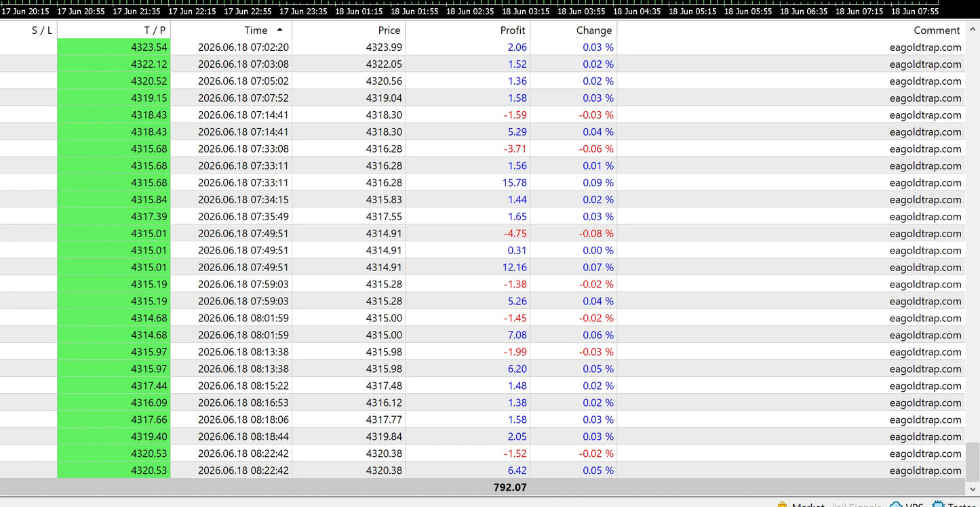Select the profit value 5.29
Screen dimensions: 980x507
pyautogui.click(x=517, y=131)
